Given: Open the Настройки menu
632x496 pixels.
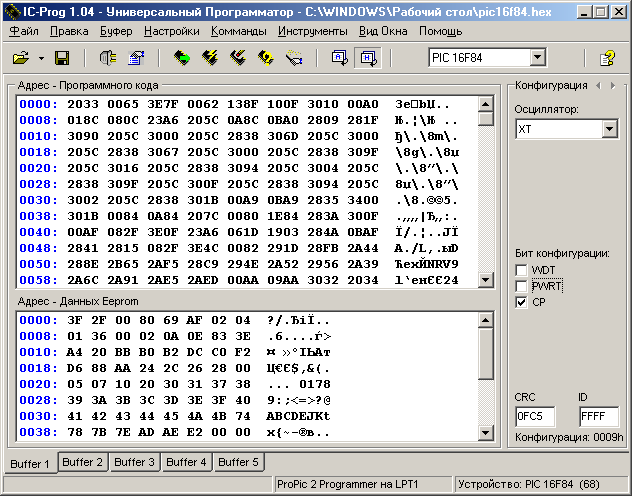Looking at the screenshot, I should coord(172,31).
